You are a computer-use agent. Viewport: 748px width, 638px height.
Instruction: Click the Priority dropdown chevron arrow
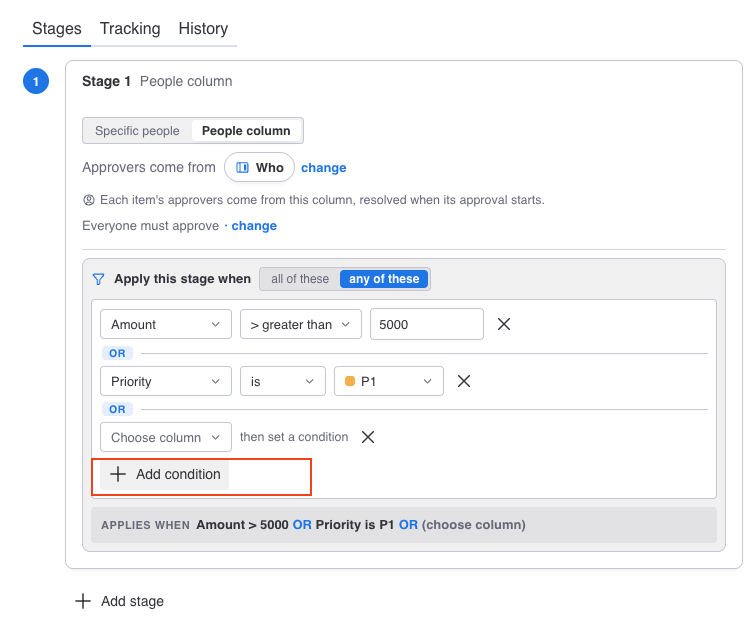tap(216, 381)
